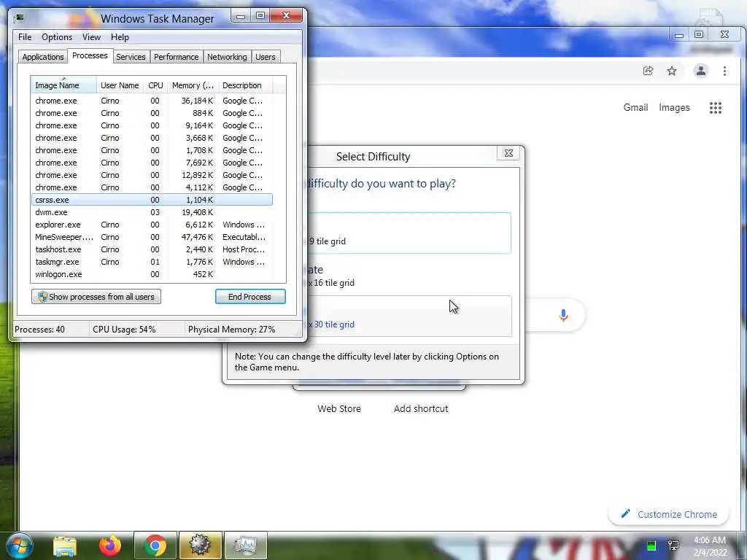Select the taskmgr.exe process row
The width and height of the screenshot is (747, 560).
coord(152,262)
